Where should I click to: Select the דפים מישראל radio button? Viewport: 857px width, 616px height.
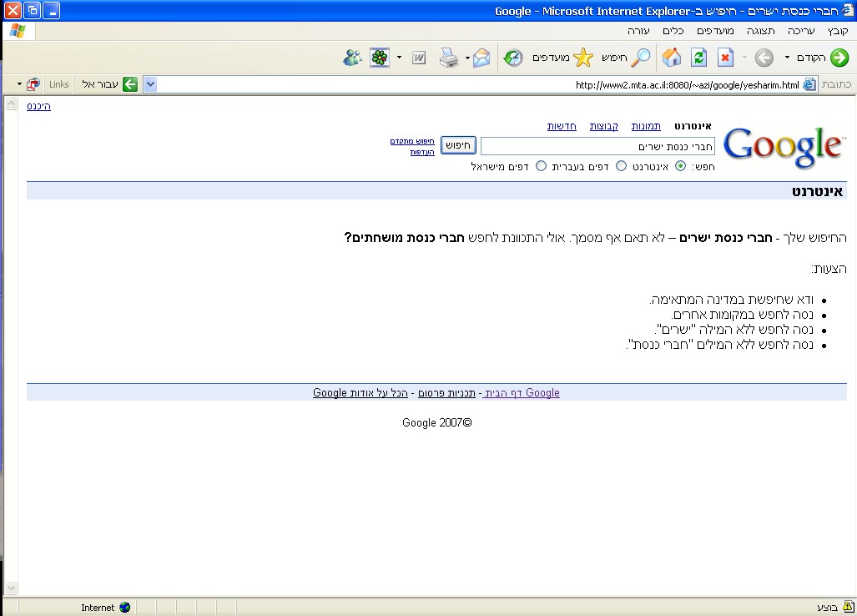tap(541, 165)
